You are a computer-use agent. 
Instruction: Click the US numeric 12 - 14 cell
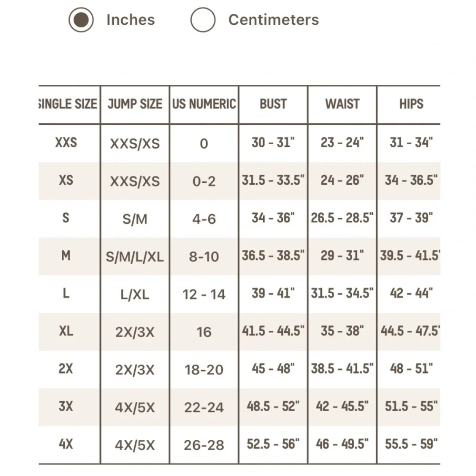click(x=204, y=295)
